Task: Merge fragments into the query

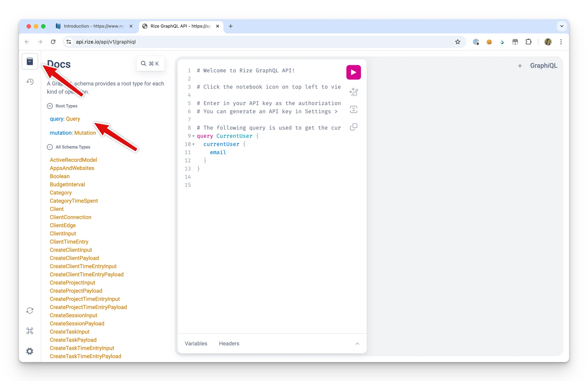Action: click(x=353, y=109)
